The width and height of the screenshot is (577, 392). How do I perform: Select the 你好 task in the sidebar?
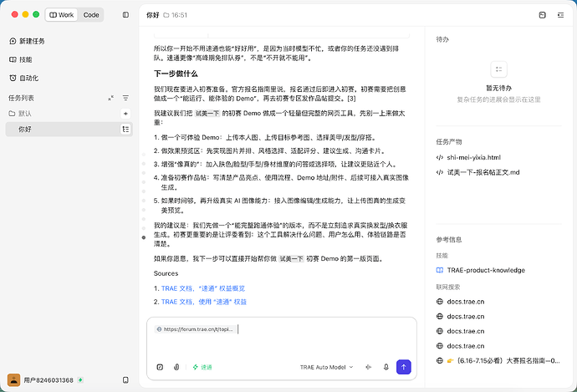pyautogui.click(x=69, y=129)
